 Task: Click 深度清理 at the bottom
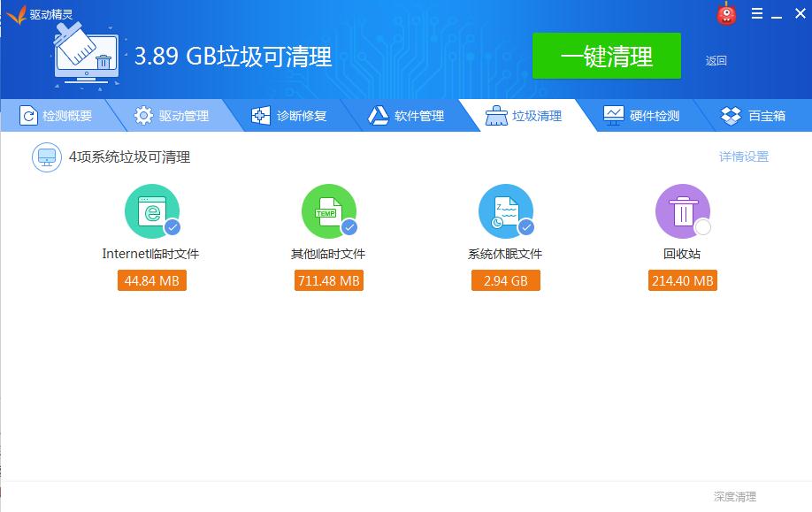pos(734,496)
